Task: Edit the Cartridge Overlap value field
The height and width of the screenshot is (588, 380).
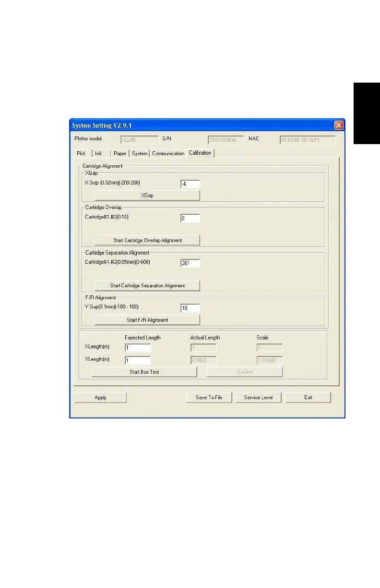Action: [190, 219]
